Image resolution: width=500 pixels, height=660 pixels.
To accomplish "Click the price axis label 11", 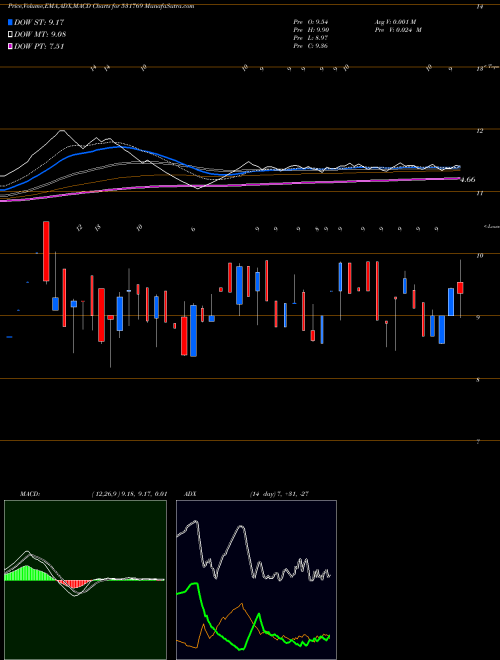I will coord(479,193).
